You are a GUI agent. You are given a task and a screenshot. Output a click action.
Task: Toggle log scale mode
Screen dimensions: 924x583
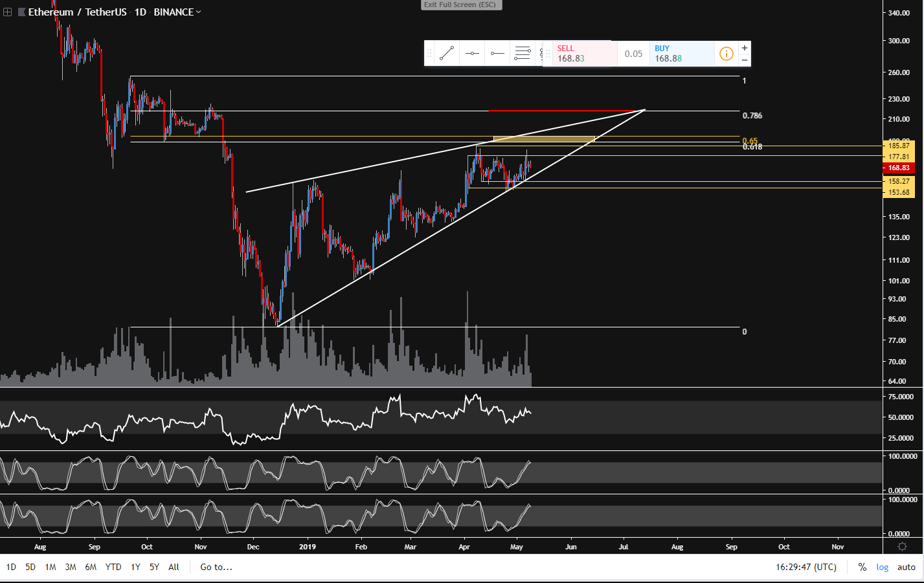(x=882, y=567)
